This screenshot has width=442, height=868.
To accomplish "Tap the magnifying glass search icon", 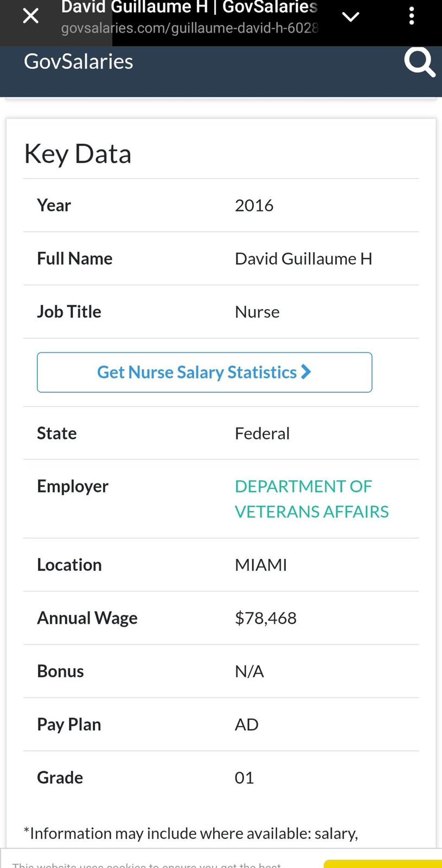I will pyautogui.click(x=419, y=62).
